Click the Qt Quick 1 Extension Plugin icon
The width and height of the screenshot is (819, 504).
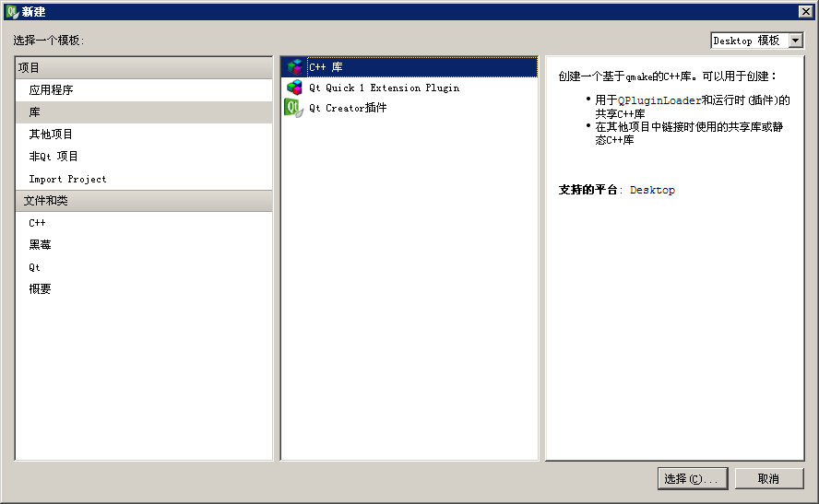click(294, 88)
